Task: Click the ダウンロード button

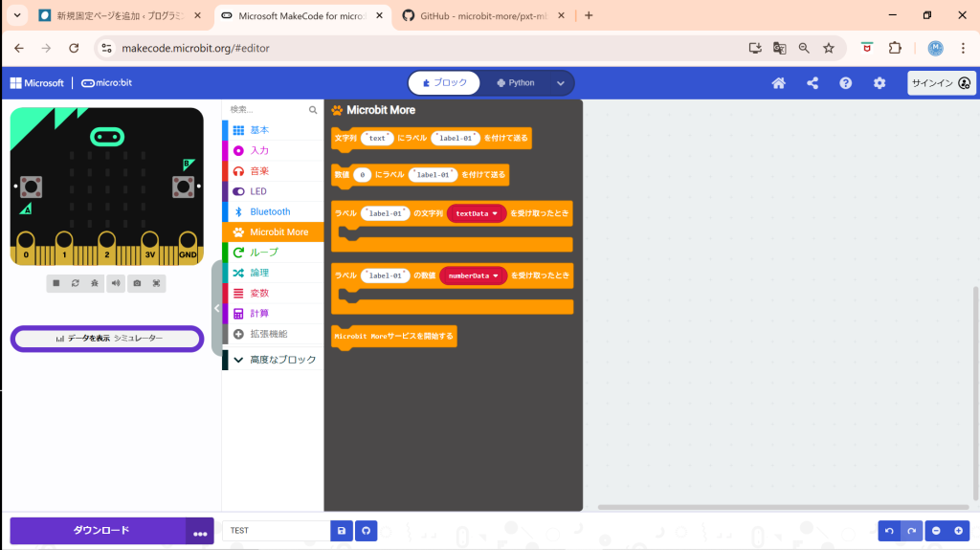Action: tap(100, 531)
